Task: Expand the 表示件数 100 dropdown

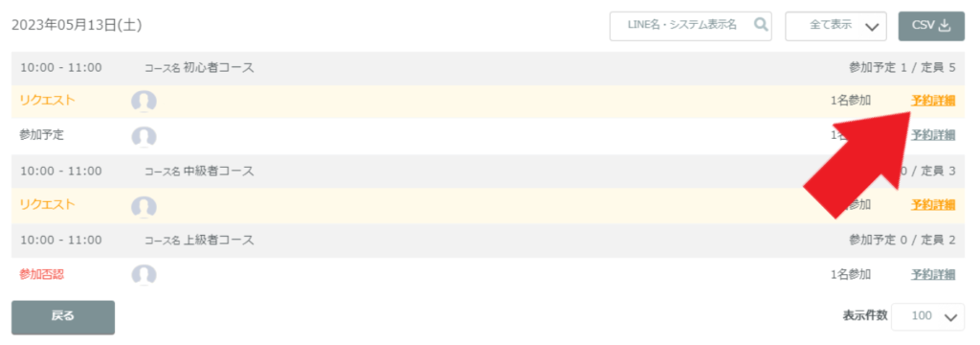Action: click(x=928, y=316)
